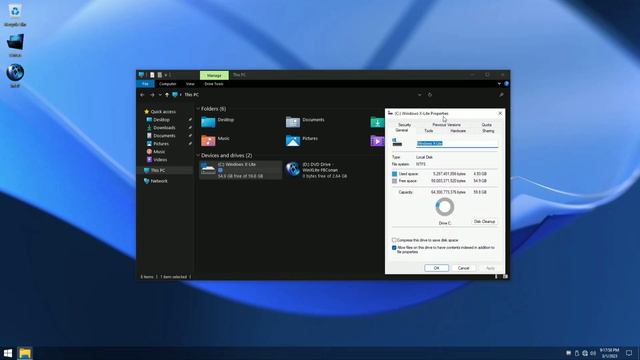Click the Manage contextual tab

[x=214, y=75]
